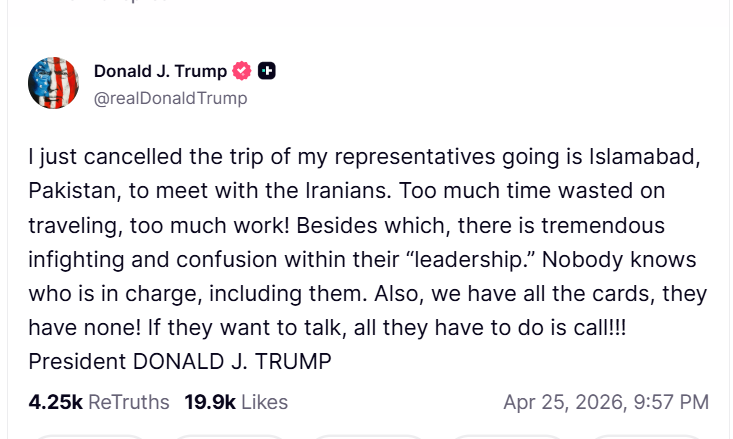Viewport: 733px width, 439px height.
Task: Click the "President DONALD J. TRUMP" signature line
Action: click(180, 360)
